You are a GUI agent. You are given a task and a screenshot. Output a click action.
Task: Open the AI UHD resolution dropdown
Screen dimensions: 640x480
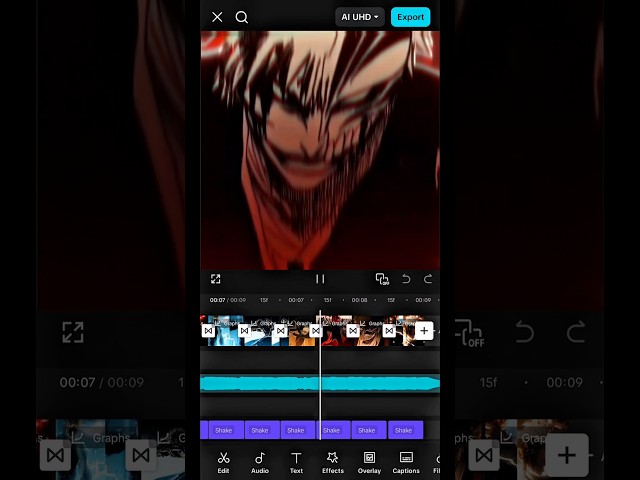click(x=360, y=17)
